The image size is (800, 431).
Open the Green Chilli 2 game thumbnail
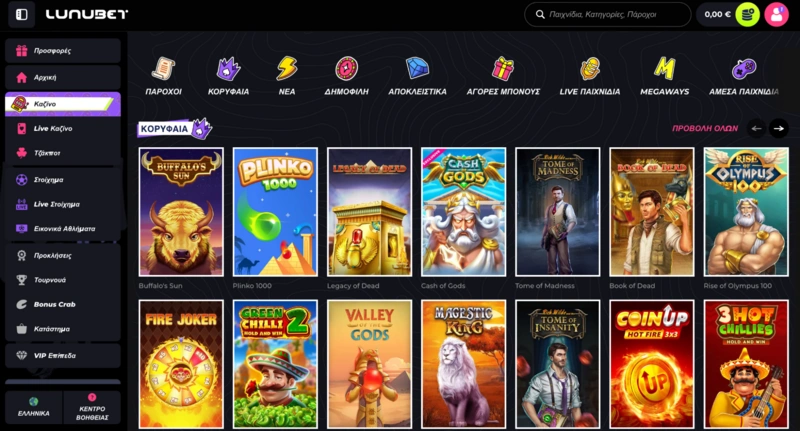tap(275, 364)
